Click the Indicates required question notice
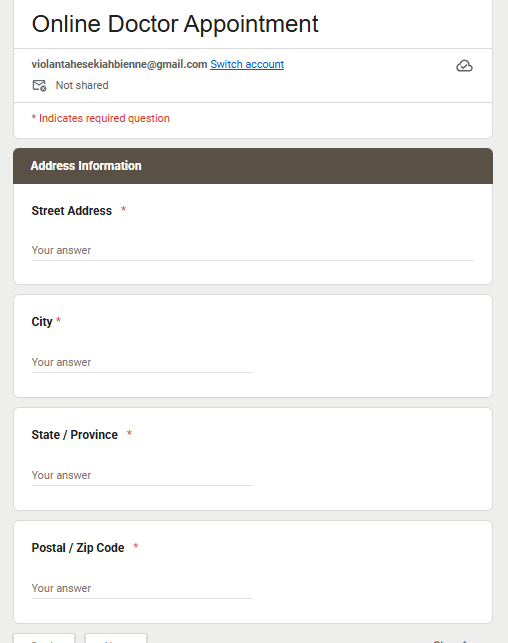 coord(100,118)
